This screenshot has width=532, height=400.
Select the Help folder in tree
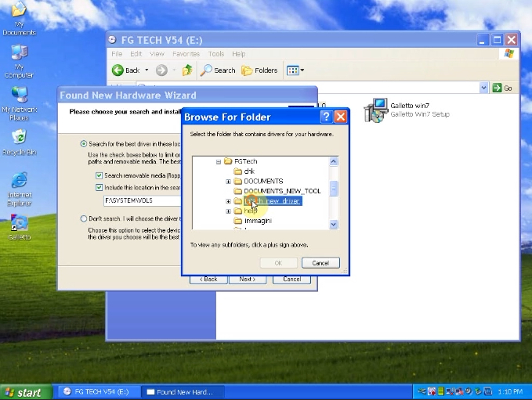(x=251, y=211)
